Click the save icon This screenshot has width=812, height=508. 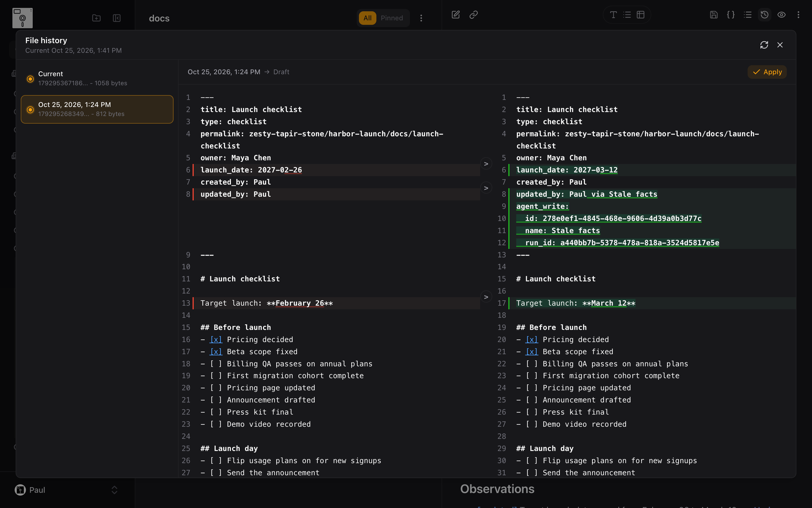point(714,14)
